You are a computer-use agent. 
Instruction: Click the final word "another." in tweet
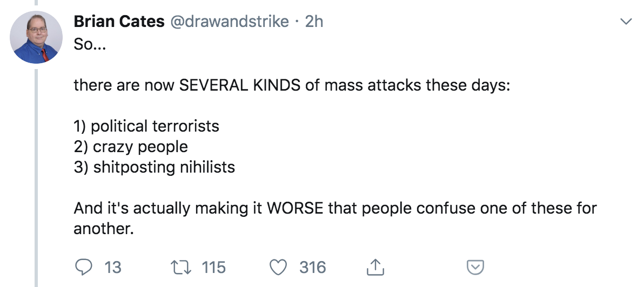pos(103,229)
